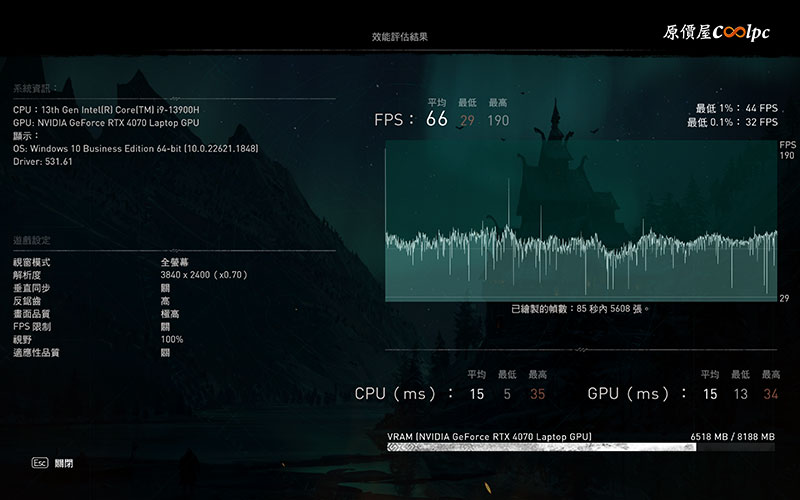The image size is (800, 500).
Task: Click the 極高 quality value
Action: pyautogui.click(x=170, y=314)
